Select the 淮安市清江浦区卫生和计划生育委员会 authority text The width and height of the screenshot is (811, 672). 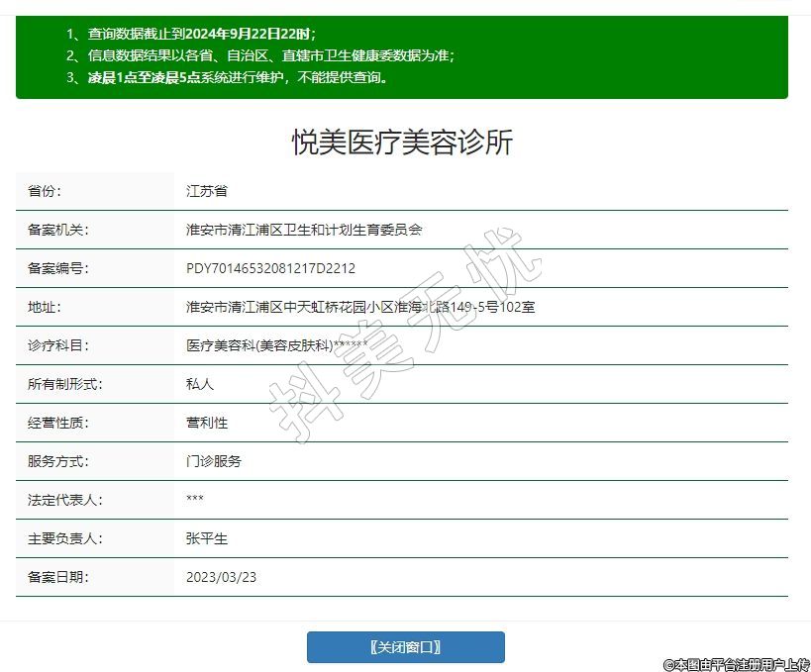304,230
